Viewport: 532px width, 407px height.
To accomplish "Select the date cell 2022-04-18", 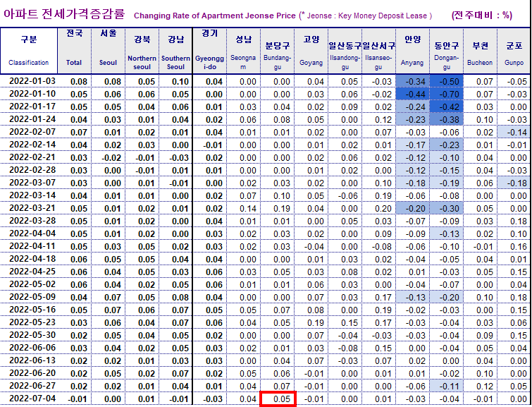I will point(29,259).
